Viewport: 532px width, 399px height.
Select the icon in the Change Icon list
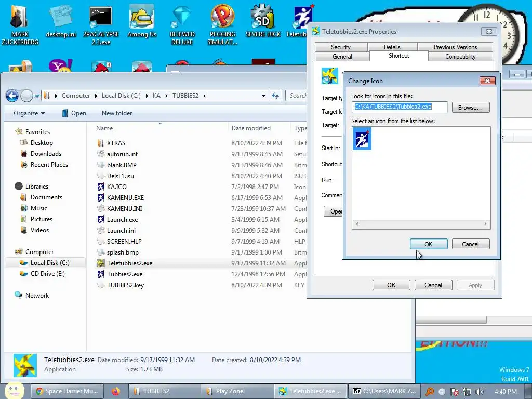(x=362, y=139)
